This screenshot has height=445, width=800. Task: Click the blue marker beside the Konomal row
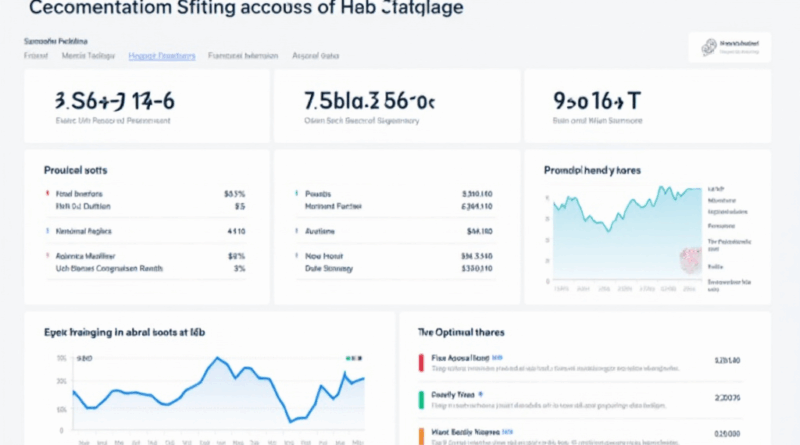coord(46,229)
